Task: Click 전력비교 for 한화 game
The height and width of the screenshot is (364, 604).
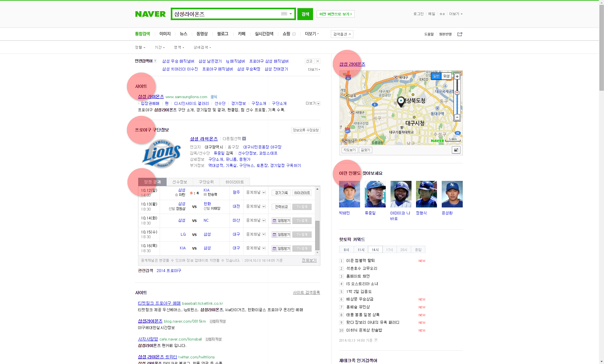Action: (281, 207)
